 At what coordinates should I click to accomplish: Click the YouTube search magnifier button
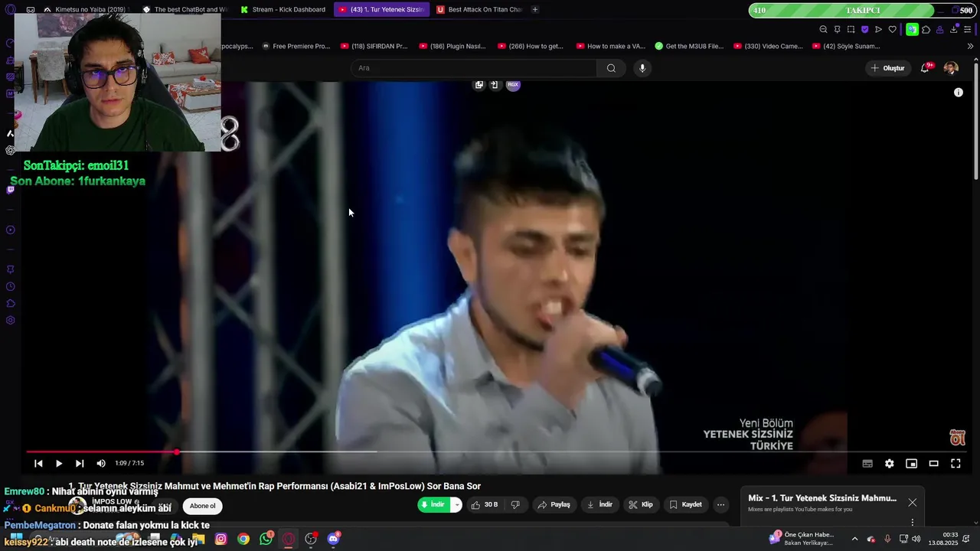[x=611, y=68]
